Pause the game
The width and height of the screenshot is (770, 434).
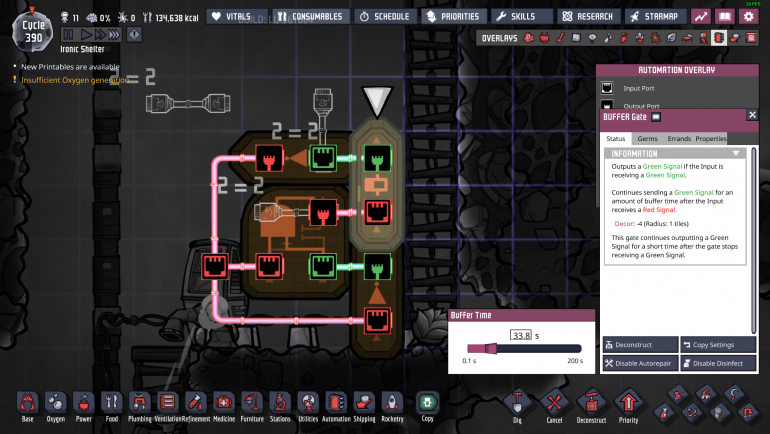coord(68,34)
